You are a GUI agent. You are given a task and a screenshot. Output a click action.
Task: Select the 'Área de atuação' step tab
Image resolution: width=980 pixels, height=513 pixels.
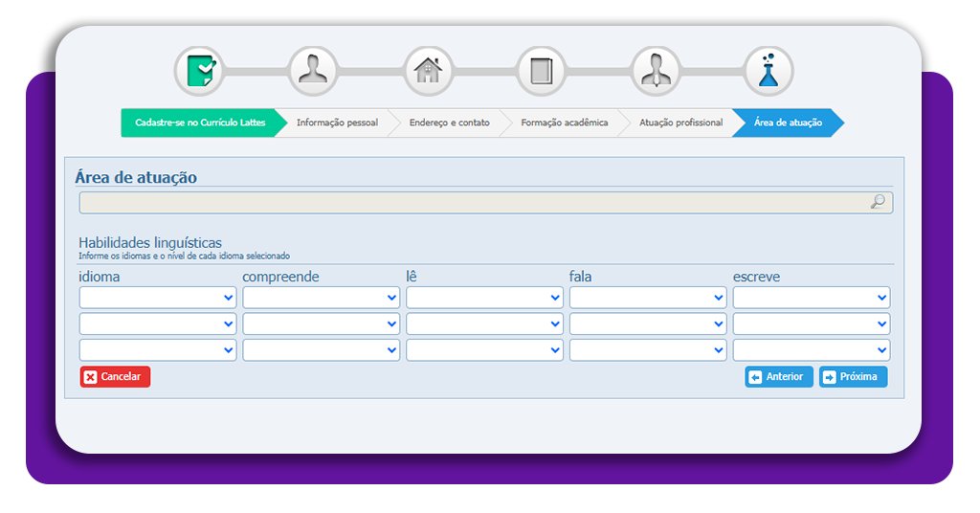coord(788,123)
